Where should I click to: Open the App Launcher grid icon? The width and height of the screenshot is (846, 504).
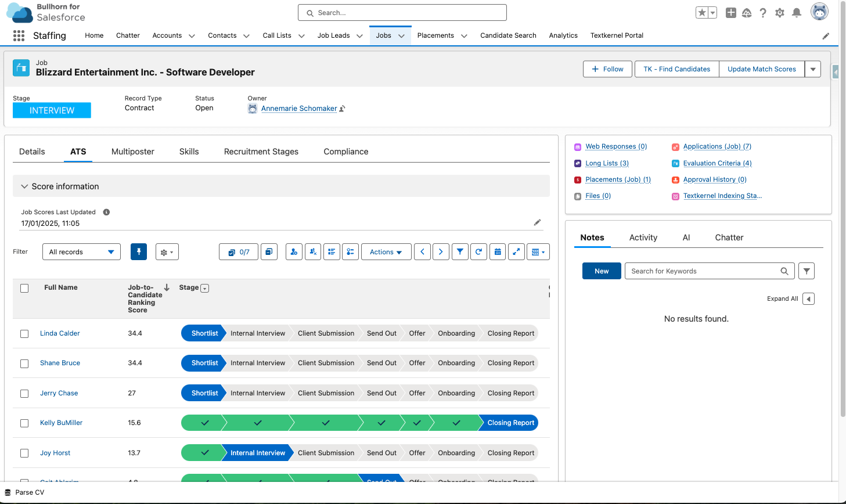pyautogui.click(x=19, y=35)
